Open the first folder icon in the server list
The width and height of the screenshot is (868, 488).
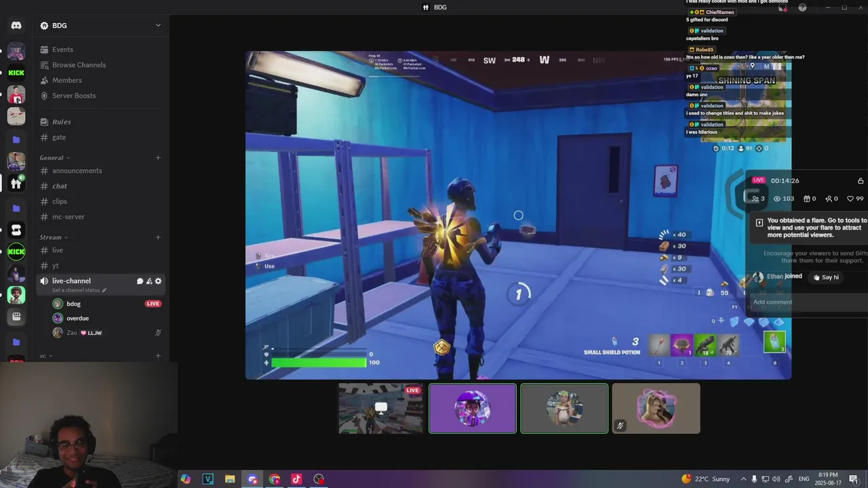pyautogui.click(x=16, y=140)
